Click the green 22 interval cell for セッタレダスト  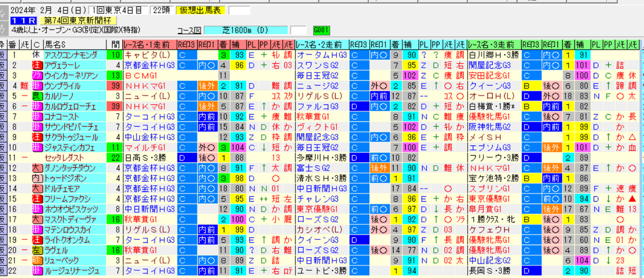pos(114,158)
